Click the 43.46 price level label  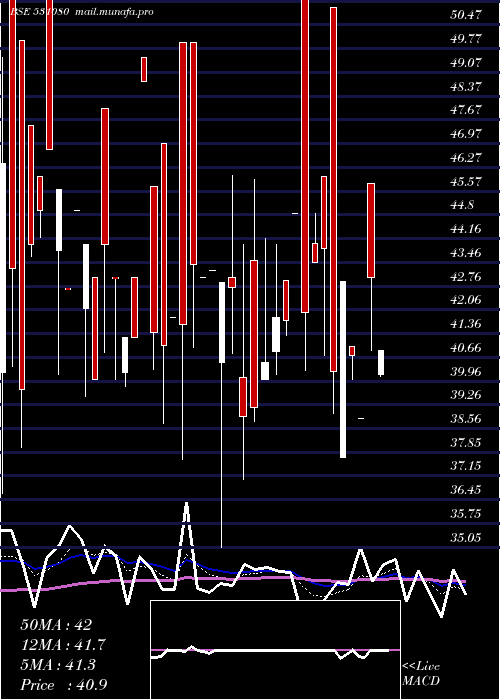(x=466, y=253)
